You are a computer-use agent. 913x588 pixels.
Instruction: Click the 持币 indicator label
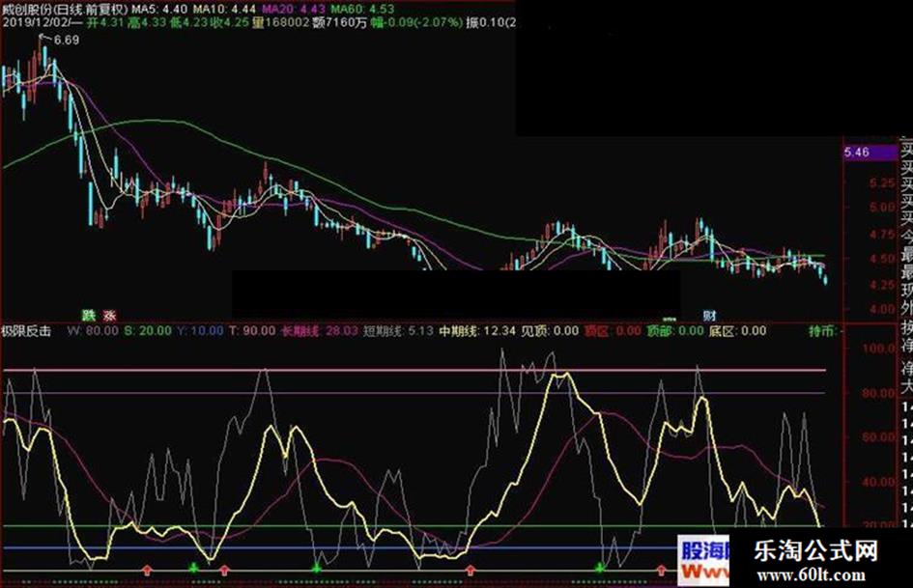click(x=823, y=331)
